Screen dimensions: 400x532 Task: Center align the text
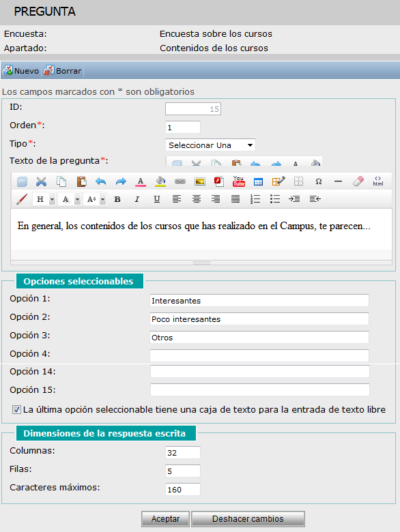point(197,199)
